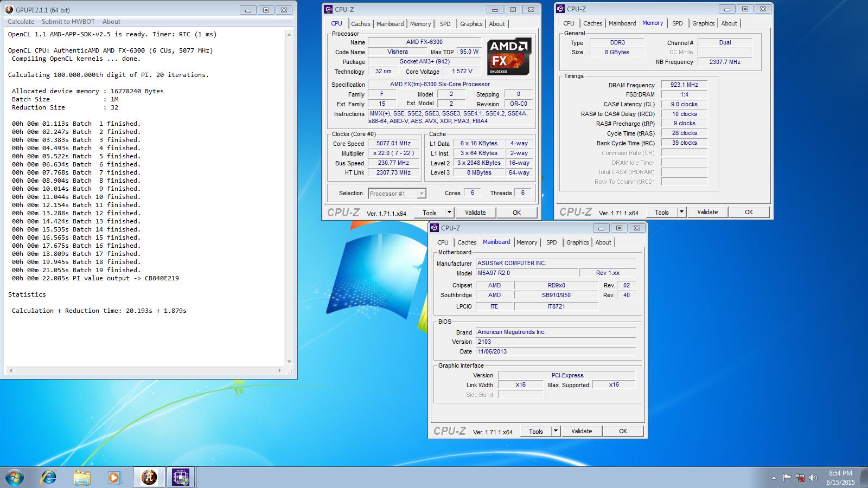868x488 pixels.
Task: Open the Action Center flag icon
Action: [787, 478]
